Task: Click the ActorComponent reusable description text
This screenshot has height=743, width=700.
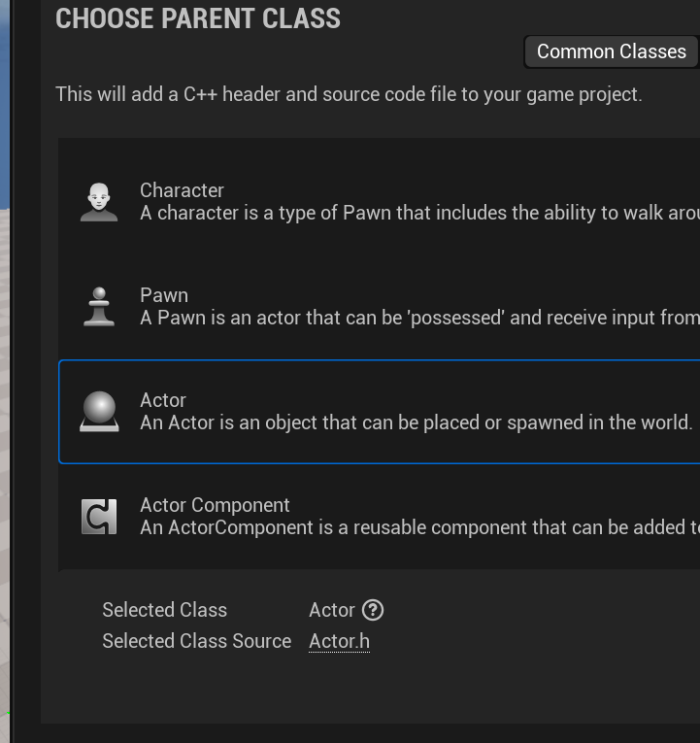Action: tap(419, 527)
